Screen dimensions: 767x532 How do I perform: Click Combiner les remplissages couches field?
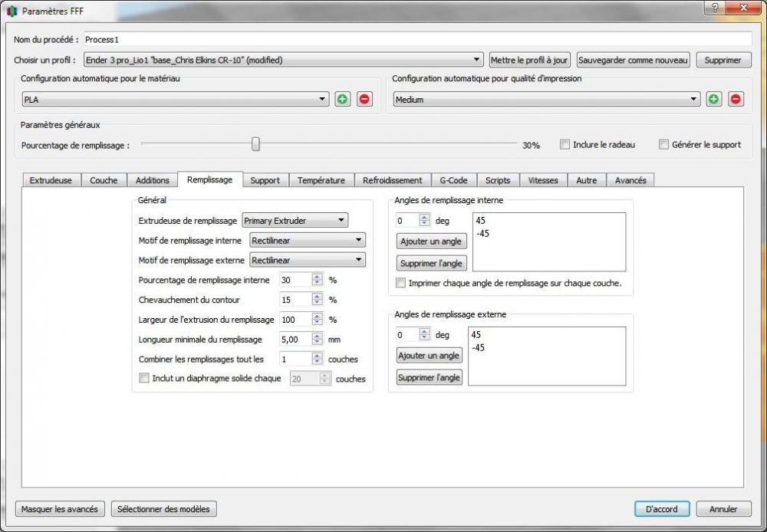coord(296,360)
